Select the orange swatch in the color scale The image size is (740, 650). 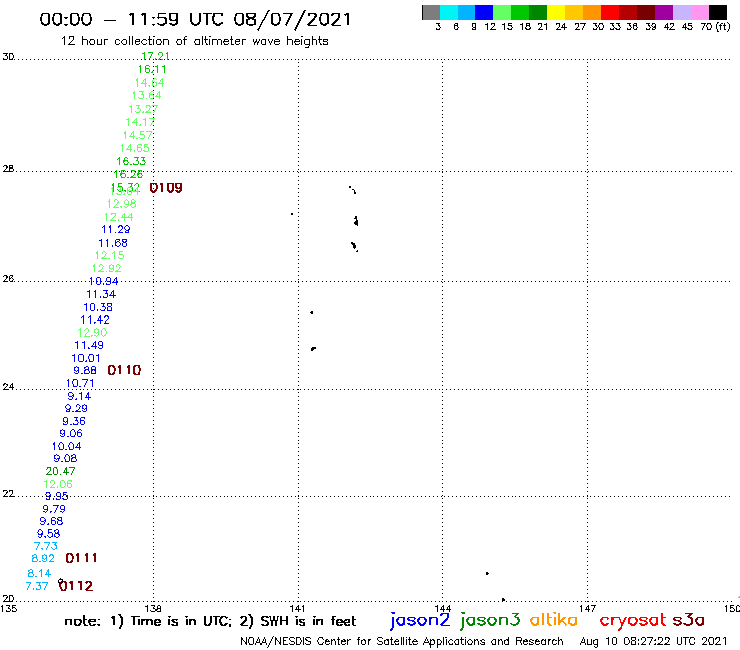[592, 12]
